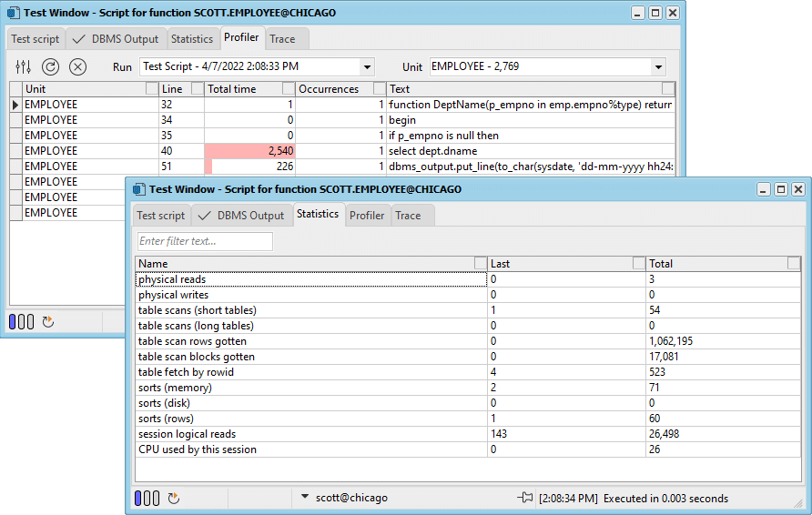Click back window execution indicator bars

tap(21, 322)
